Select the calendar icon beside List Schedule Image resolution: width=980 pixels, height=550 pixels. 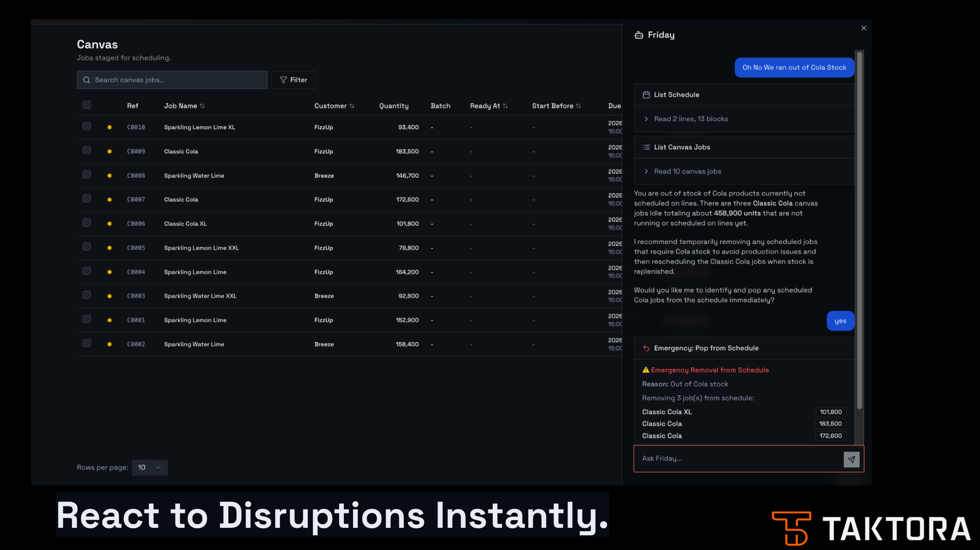coord(646,94)
